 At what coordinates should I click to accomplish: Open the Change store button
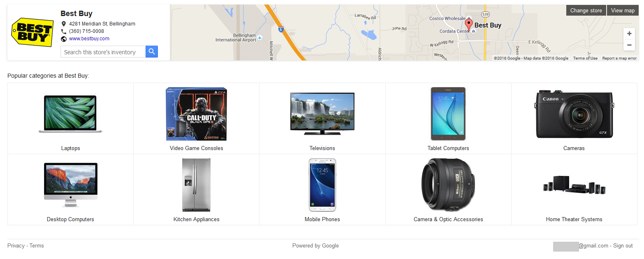pos(586,10)
